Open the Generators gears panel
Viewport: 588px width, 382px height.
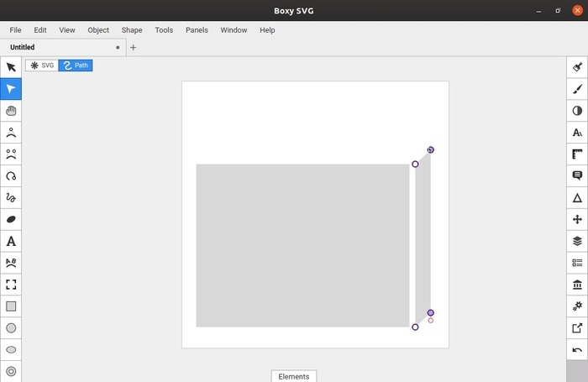[577, 306]
